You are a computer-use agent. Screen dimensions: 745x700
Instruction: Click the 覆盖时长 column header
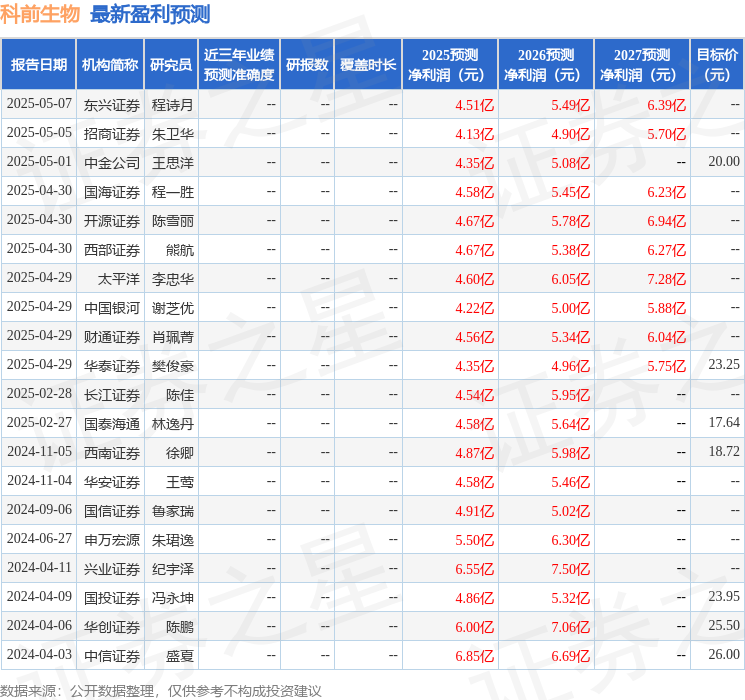(x=368, y=65)
